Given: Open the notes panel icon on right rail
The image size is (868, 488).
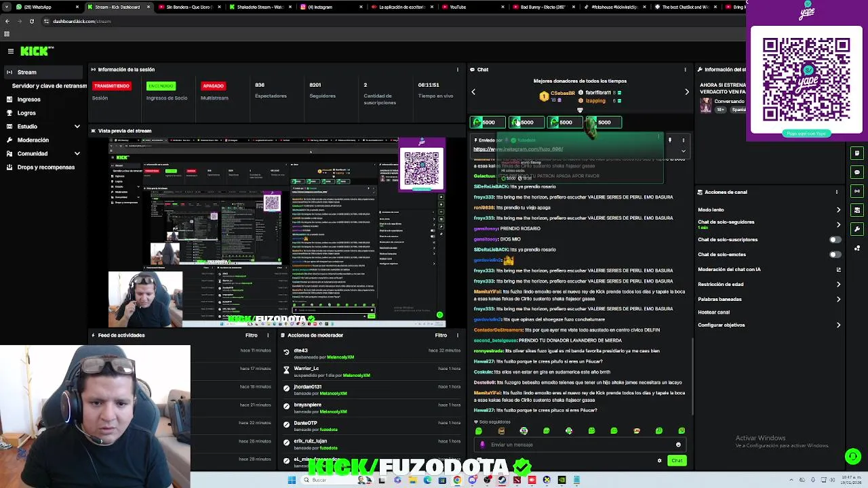Looking at the screenshot, I should tap(857, 153).
